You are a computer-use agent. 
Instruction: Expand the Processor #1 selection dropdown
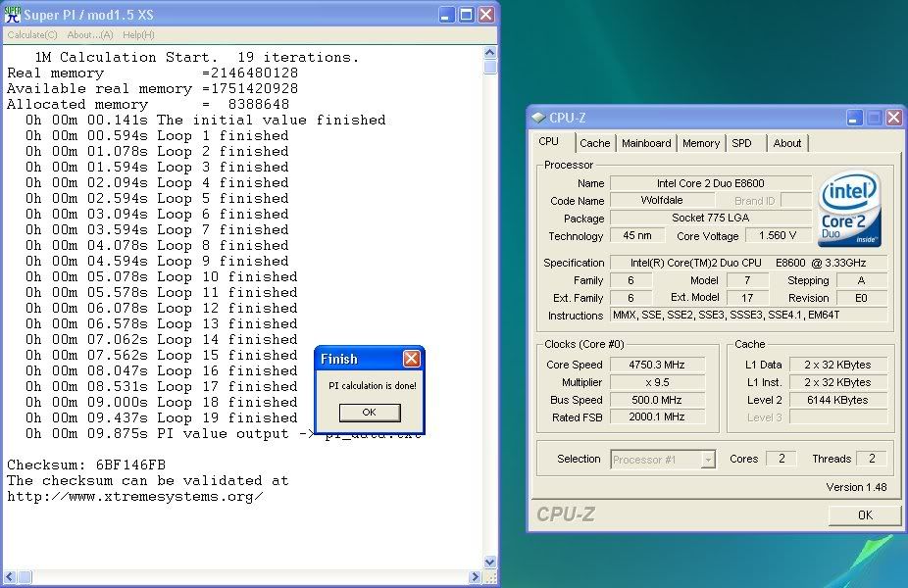pos(708,460)
